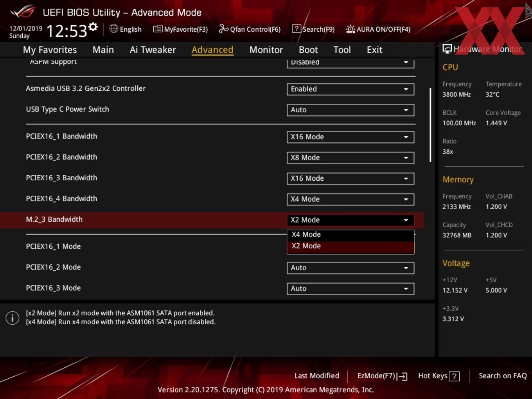Expand PCIEX16_1 Bandwidth dropdown
This screenshot has width=532, height=399.
tap(350, 137)
